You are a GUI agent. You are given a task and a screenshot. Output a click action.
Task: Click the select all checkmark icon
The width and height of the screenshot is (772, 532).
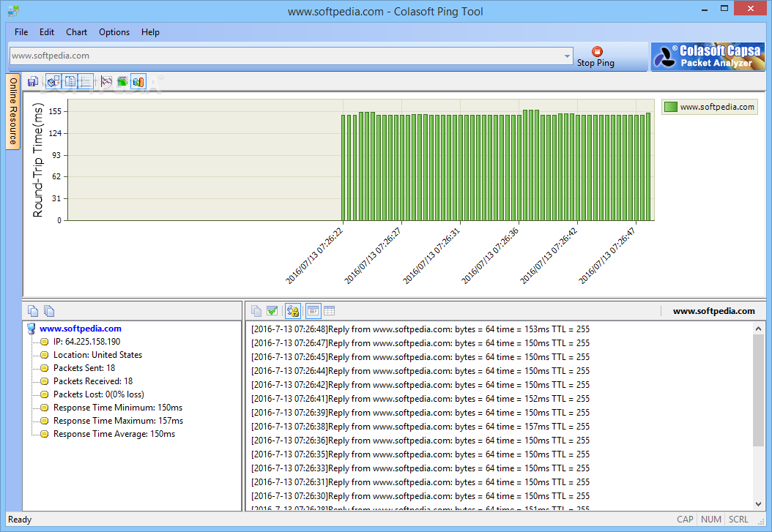click(272, 311)
